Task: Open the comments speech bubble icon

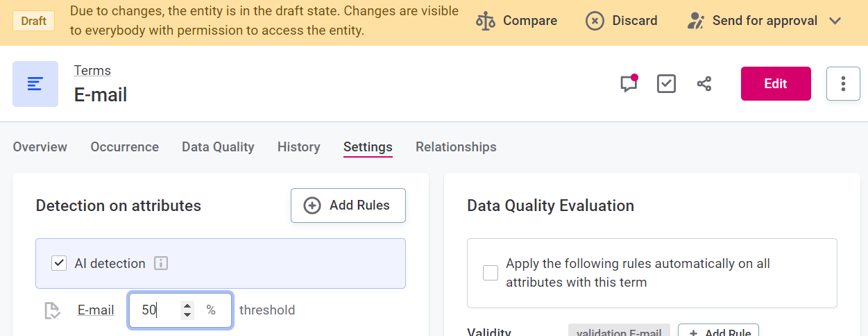Action: (629, 84)
